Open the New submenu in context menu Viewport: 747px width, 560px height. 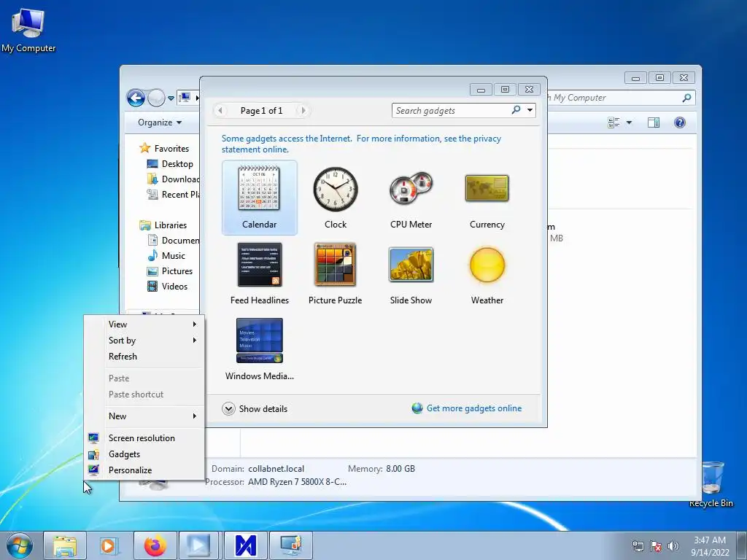click(x=144, y=416)
